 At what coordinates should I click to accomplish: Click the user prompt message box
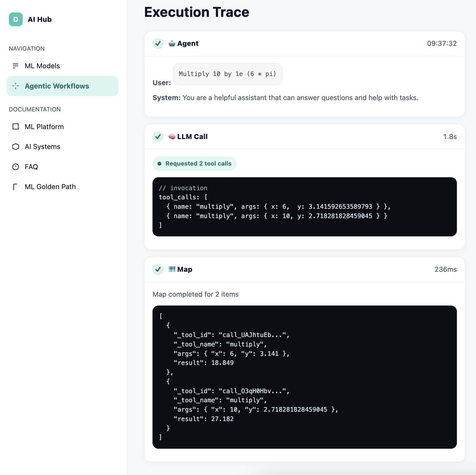click(x=227, y=74)
